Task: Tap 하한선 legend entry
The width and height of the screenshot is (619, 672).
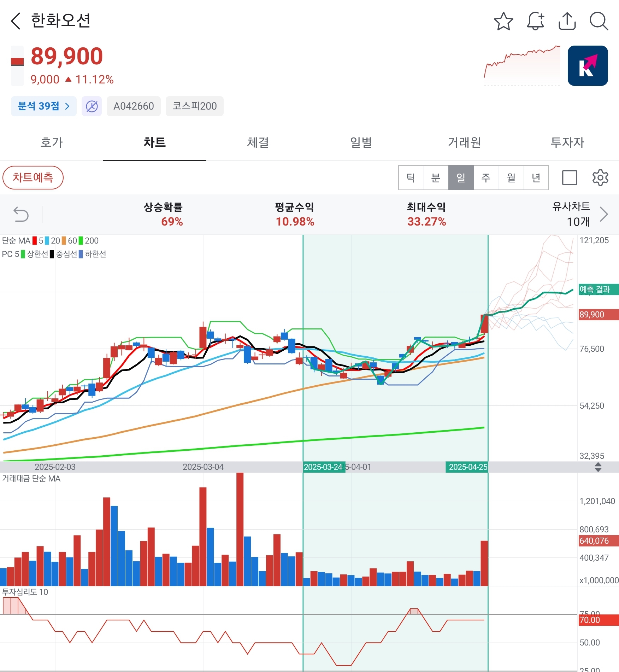Action: (x=93, y=254)
